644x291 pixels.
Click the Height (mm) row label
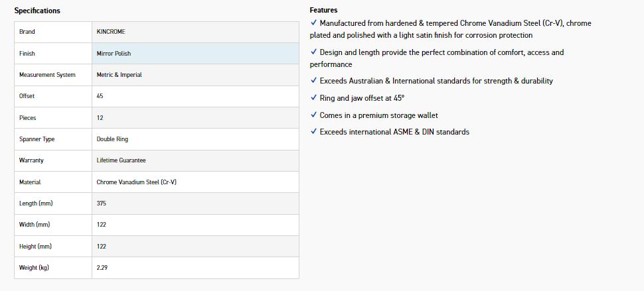(x=36, y=247)
